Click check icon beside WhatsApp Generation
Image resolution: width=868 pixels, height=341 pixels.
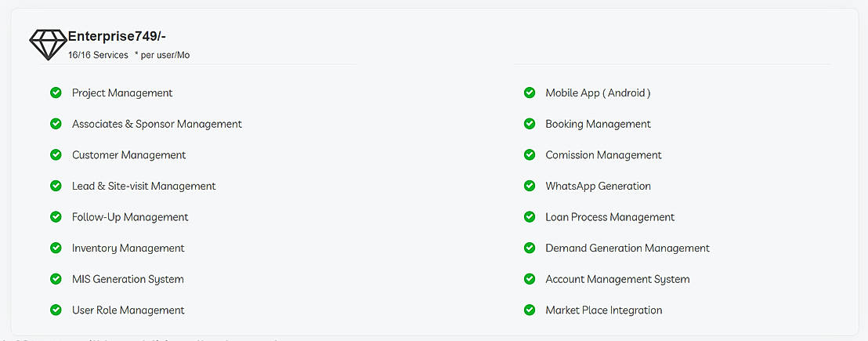tap(530, 186)
